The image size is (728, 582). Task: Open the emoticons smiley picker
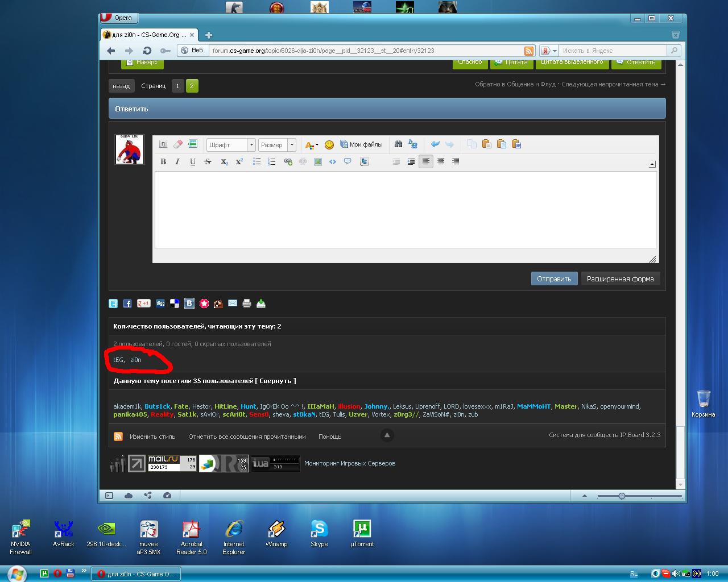(329, 144)
